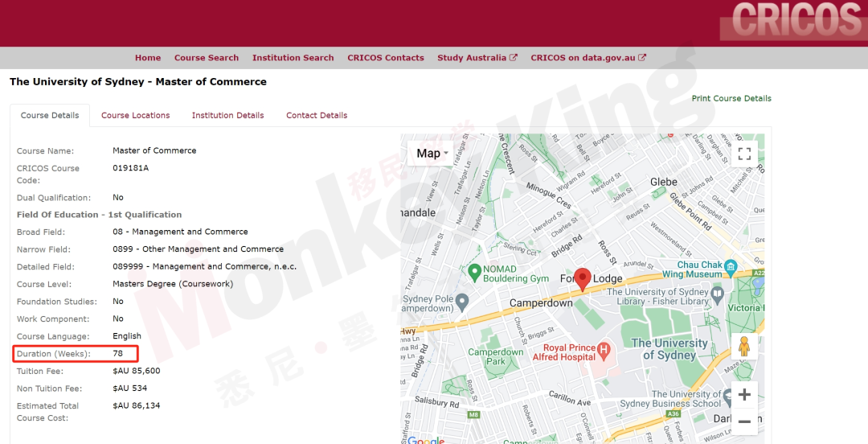Open the Map type dropdown

(431, 154)
